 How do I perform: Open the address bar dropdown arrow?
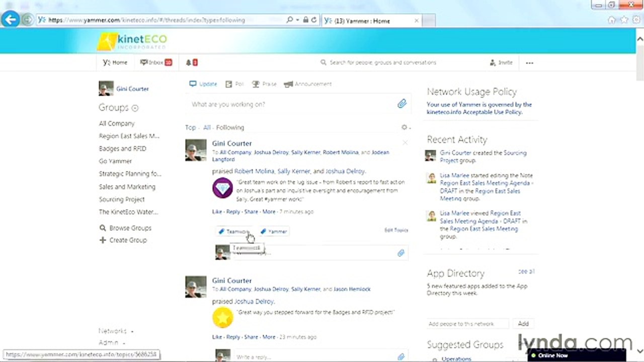[x=298, y=20]
